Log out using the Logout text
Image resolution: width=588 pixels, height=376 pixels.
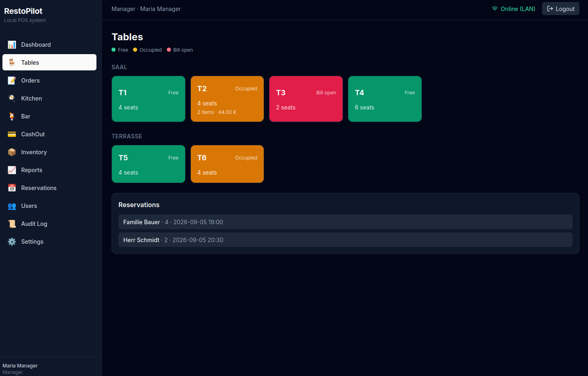point(565,9)
